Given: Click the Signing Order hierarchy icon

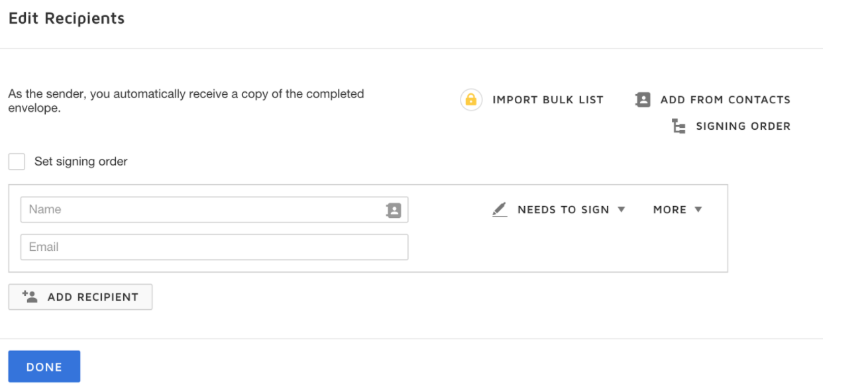Looking at the screenshot, I should (678, 126).
